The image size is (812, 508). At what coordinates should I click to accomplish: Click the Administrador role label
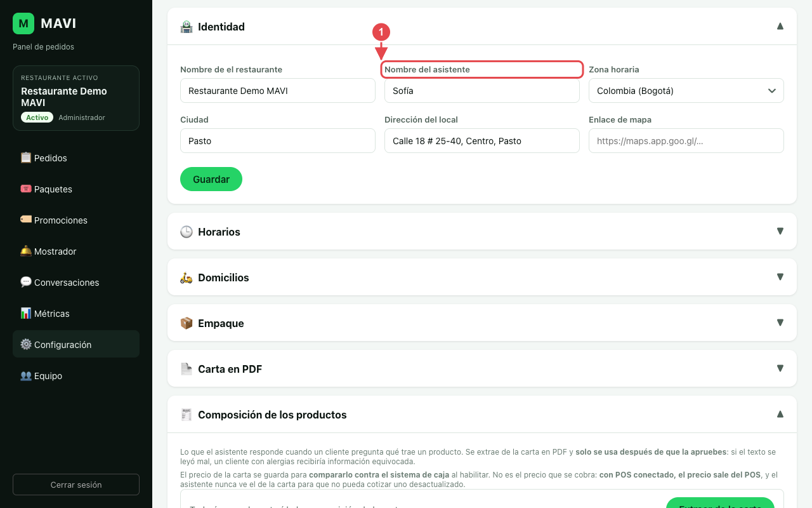[x=82, y=117]
